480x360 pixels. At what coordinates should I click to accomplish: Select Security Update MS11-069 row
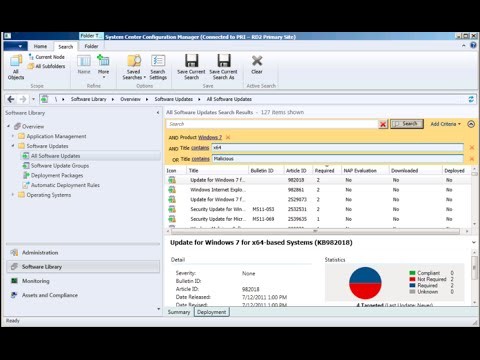tap(318, 219)
